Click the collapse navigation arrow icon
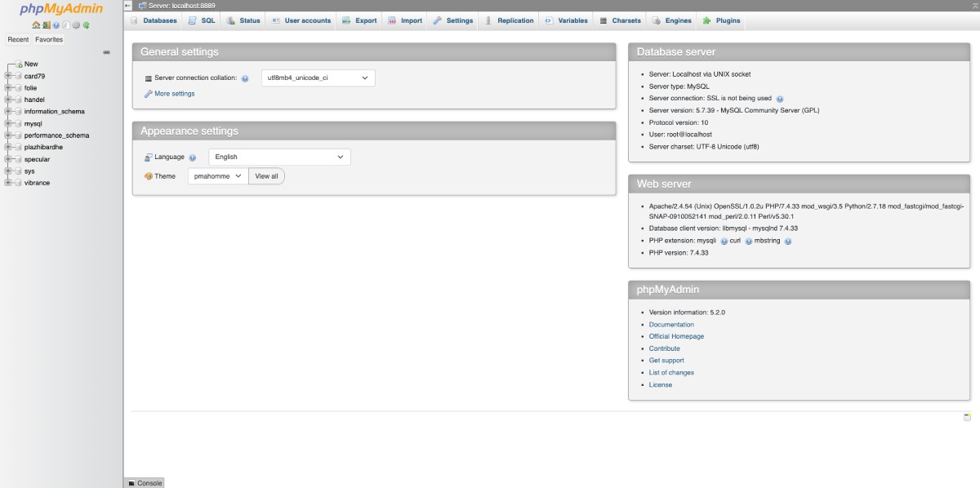The height and width of the screenshot is (488, 980). [128, 6]
